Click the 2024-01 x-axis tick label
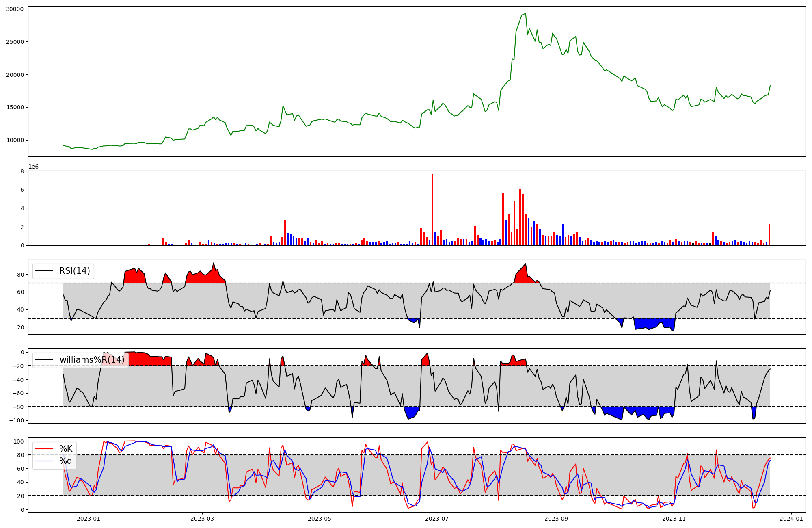 [x=791, y=519]
